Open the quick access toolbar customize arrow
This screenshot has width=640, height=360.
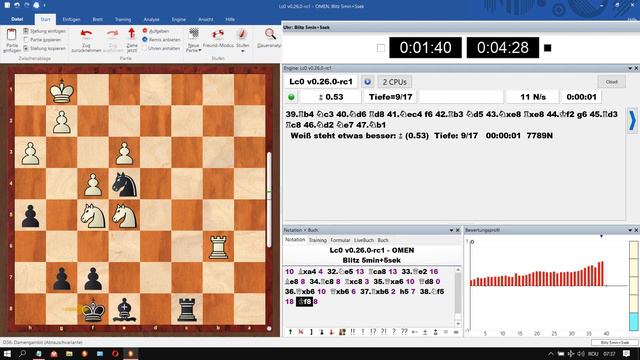[44, 5]
